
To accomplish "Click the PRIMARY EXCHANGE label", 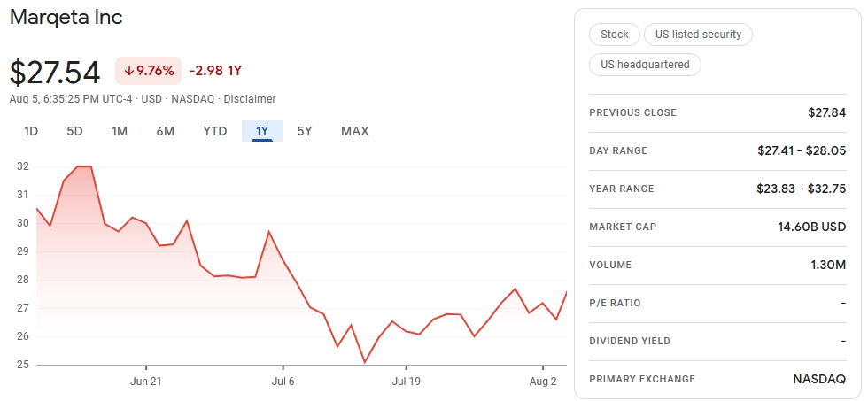I will point(642,380).
